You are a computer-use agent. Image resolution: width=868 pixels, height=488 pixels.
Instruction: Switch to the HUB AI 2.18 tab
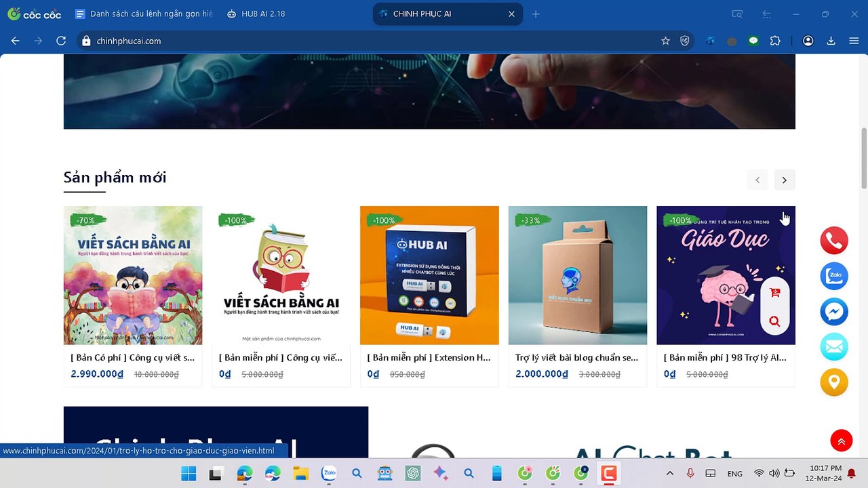296,14
